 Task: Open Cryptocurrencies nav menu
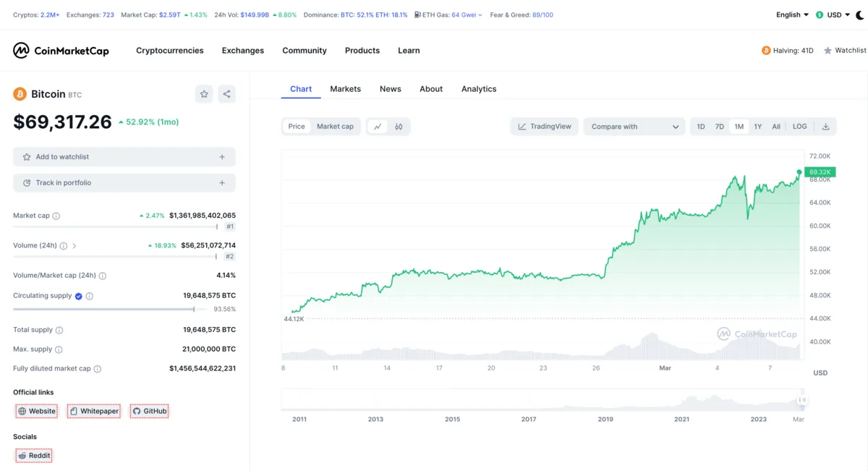pyautogui.click(x=170, y=51)
